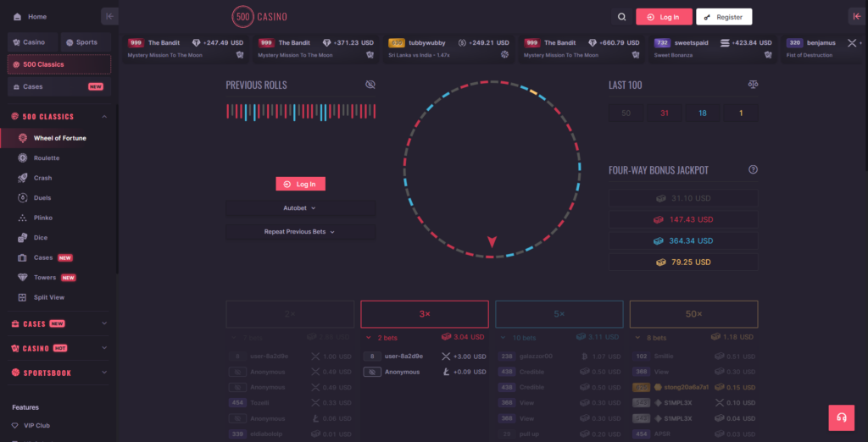The image size is (868, 442).
Task: Collapse the 2 bets list
Action: [369, 338]
